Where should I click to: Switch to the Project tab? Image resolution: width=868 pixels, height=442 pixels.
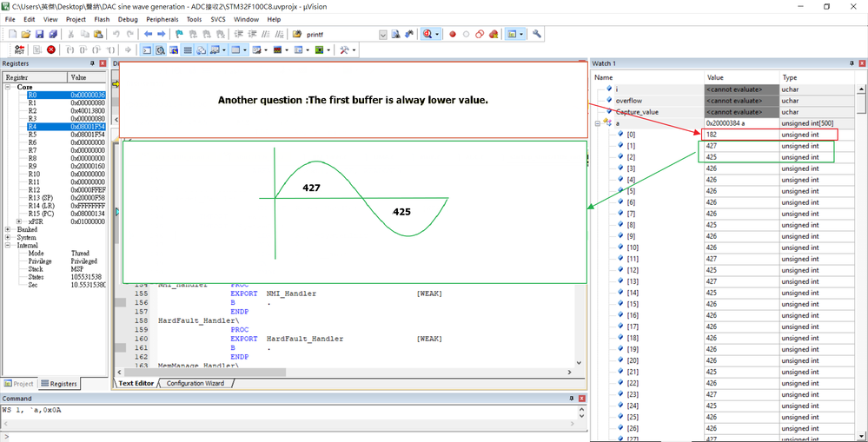click(x=18, y=383)
